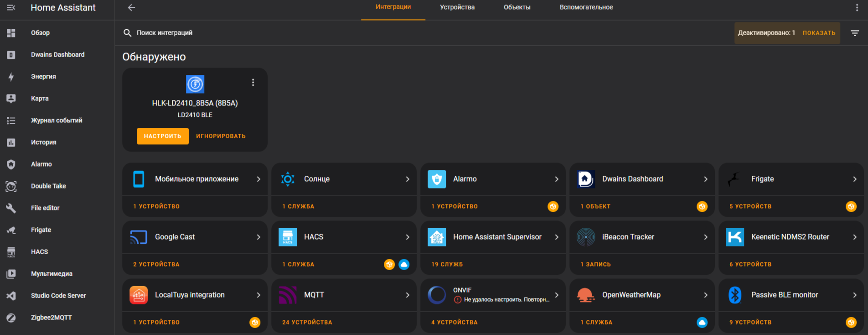Open 24 УСТРОЙСТВА link under MQTT
868x335 pixels.
pyautogui.click(x=307, y=322)
